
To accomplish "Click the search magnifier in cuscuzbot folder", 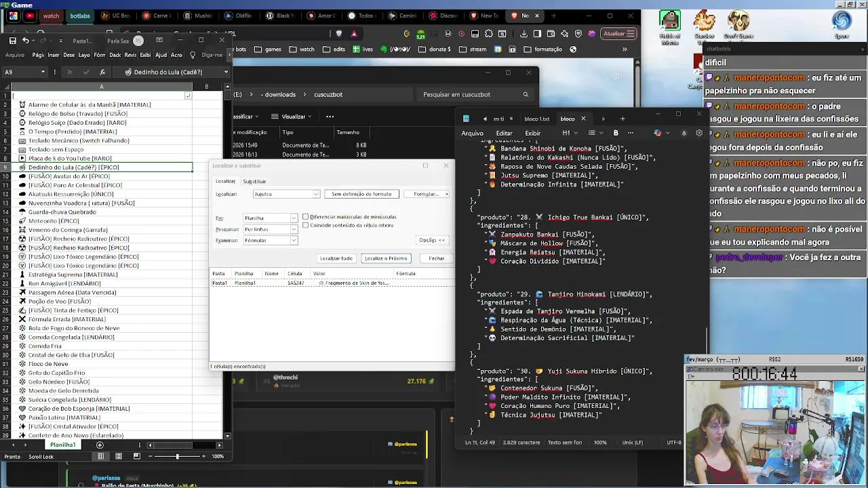I will pyautogui.click(x=526, y=95).
